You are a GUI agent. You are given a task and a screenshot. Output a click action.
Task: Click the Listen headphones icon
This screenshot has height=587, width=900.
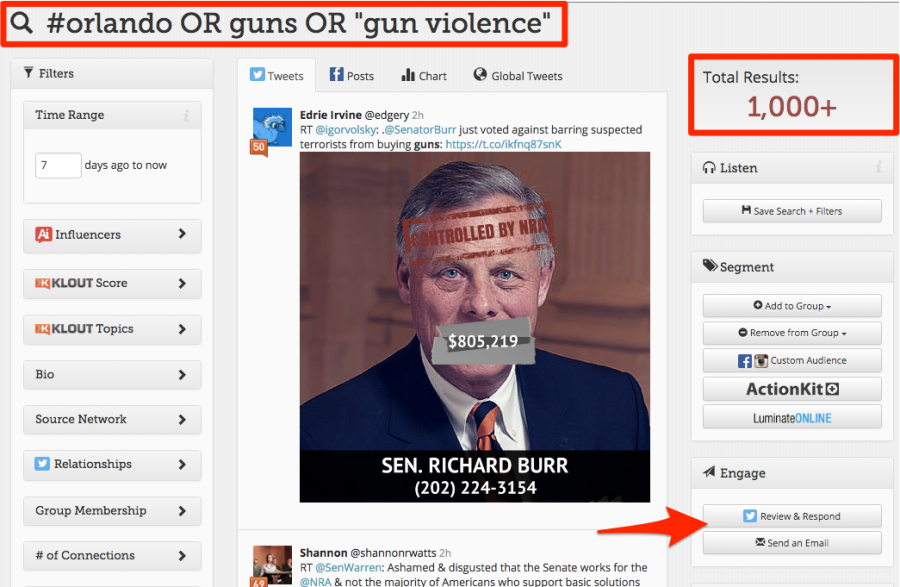pyautogui.click(x=709, y=168)
